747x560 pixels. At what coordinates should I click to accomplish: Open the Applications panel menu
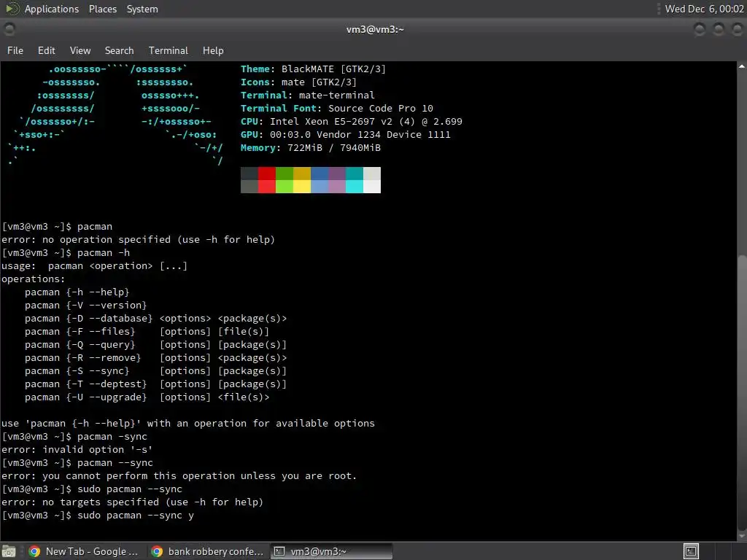(52, 9)
